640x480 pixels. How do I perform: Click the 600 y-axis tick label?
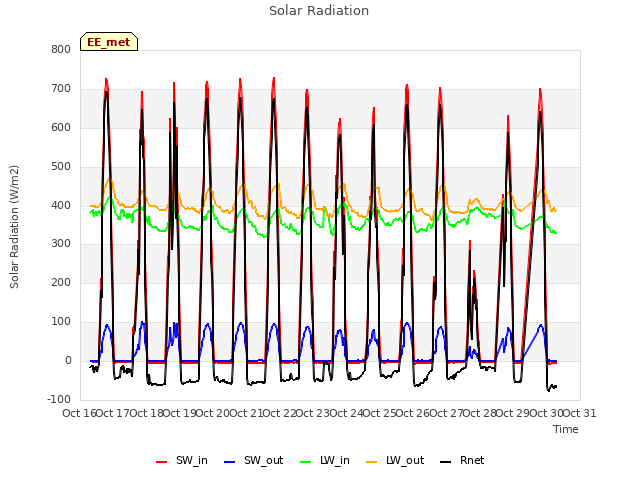(x=61, y=127)
